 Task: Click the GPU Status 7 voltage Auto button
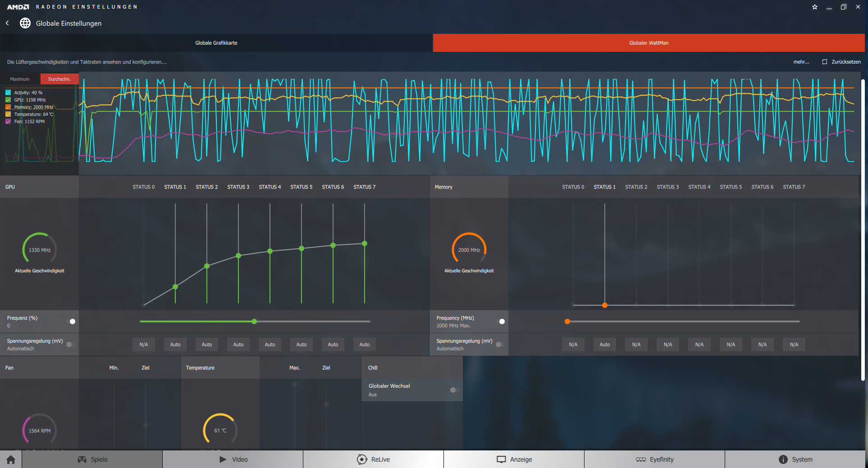point(365,344)
